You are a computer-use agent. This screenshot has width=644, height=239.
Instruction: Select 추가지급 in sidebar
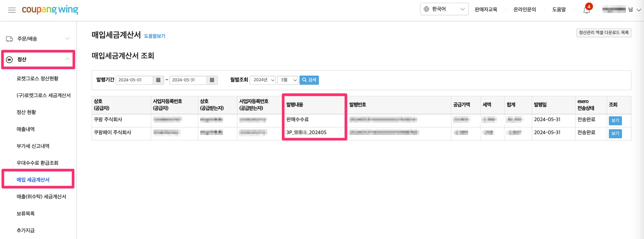pyautogui.click(x=25, y=230)
